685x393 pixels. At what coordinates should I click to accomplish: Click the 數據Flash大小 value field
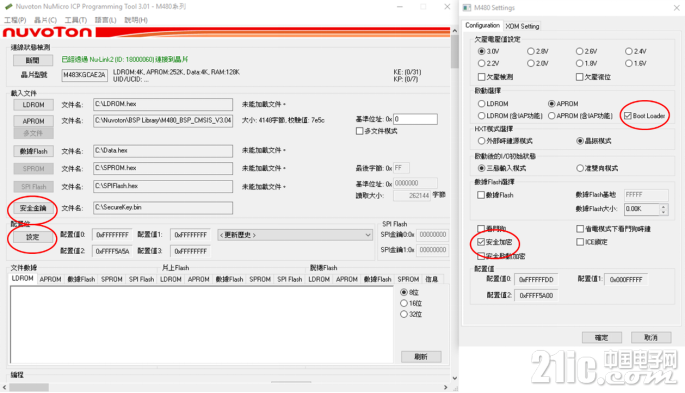(x=641, y=209)
